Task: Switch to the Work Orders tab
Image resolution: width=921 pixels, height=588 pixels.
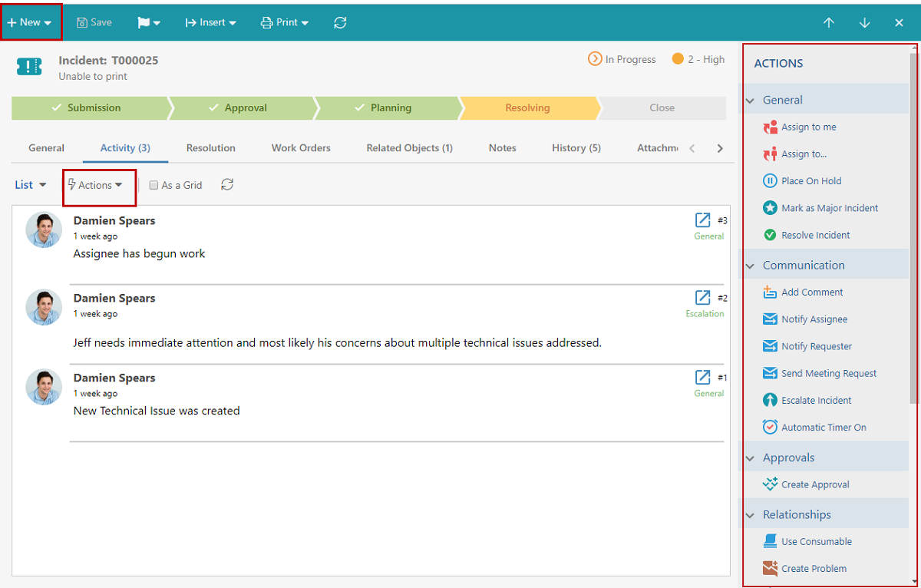Action: 301,147
